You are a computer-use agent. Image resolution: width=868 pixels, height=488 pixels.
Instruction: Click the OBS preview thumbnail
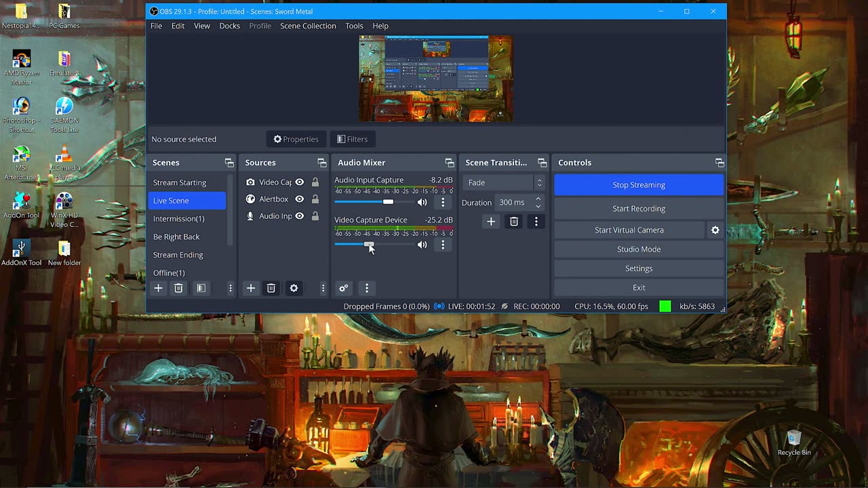click(x=435, y=79)
